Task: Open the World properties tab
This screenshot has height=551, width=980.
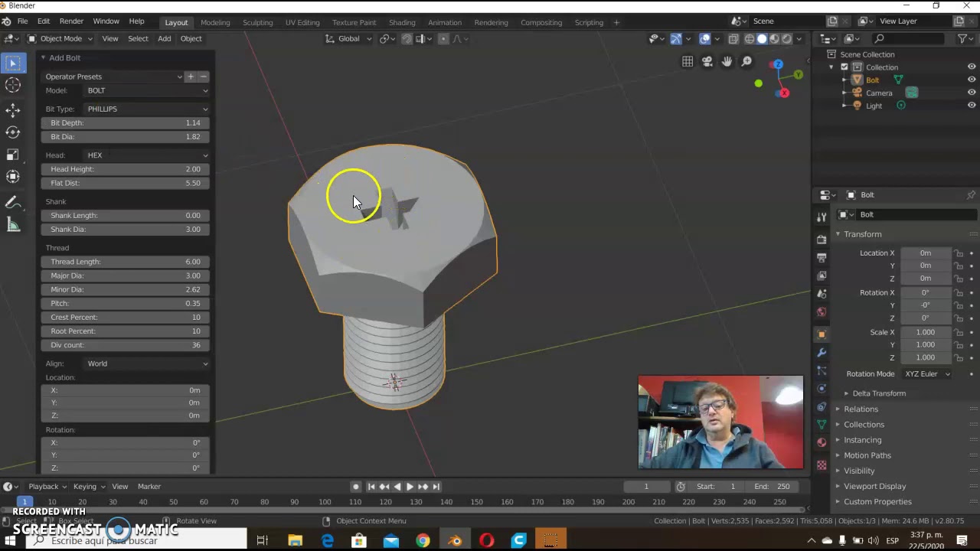Action: point(822,312)
